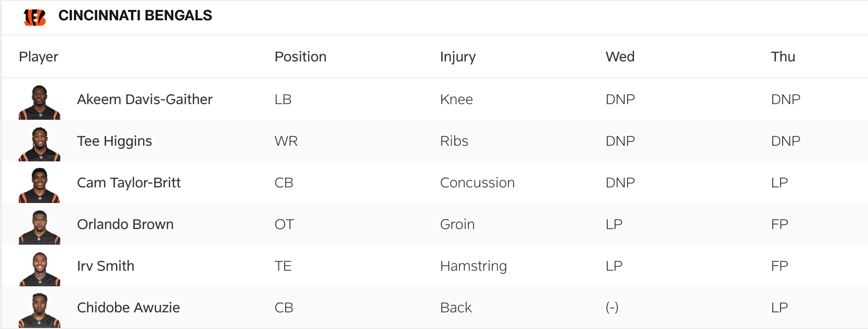This screenshot has width=868, height=329.
Task: Click Akeem Davis-Gaither's headshot photo
Action: click(x=40, y=103)
